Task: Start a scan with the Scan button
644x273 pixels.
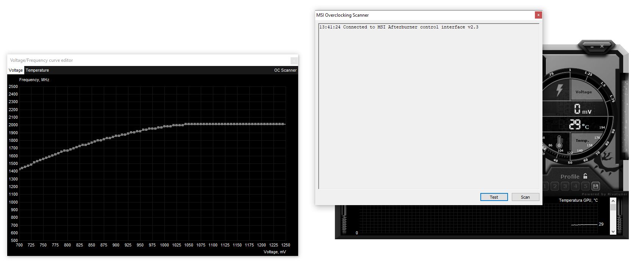Action: [x=525, y=197]
